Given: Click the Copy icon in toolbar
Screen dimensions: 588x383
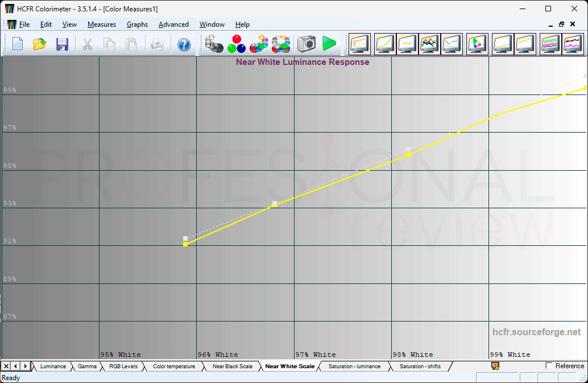Looking at the screenshot, I should [109, 44].
